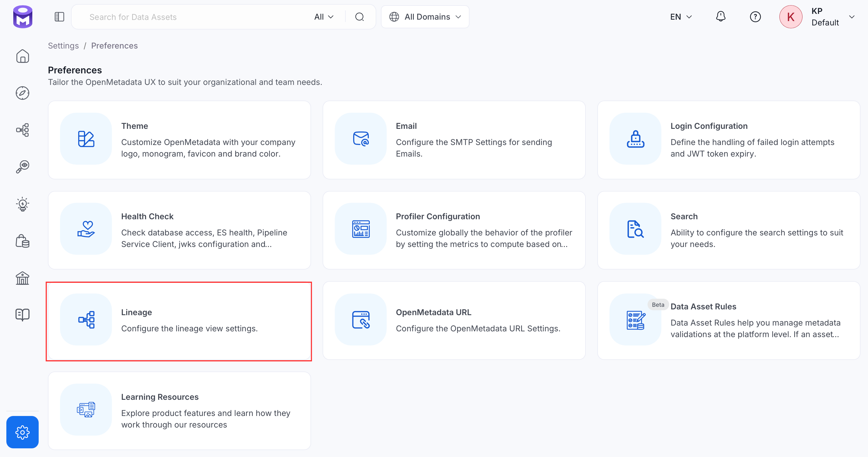Click the search magnifier icon
Screen dimensions: 868x457
(x=360, y=17)
